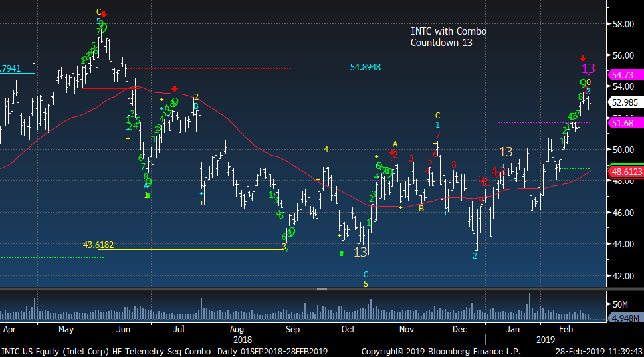This screenshot has height=357, width=644.
Task: Click the 2018 year label on the date axis
Action: pyautogui.click(x=243, y=340)
